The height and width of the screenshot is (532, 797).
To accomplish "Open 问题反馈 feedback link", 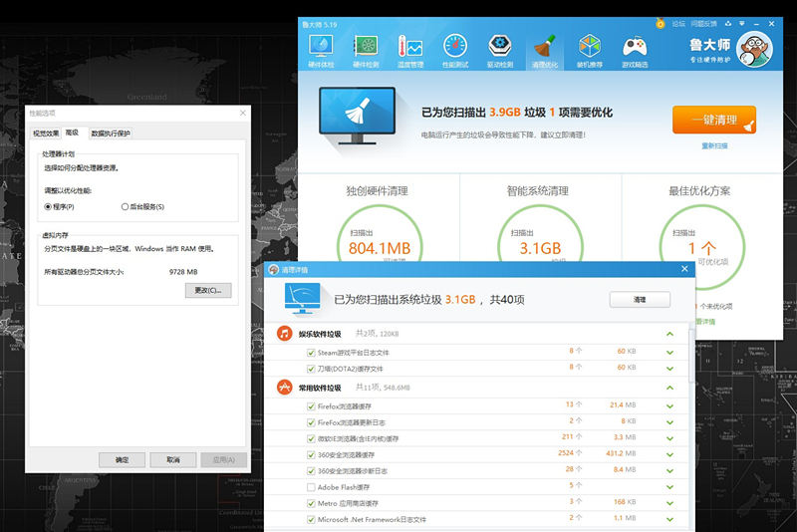I will (704, 23).
